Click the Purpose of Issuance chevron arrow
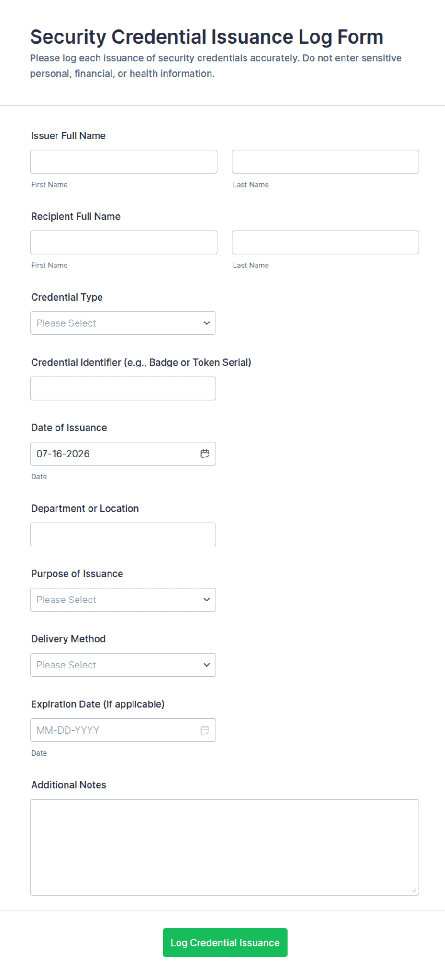Viewport: 445px width, 980px height. [207, 600]
